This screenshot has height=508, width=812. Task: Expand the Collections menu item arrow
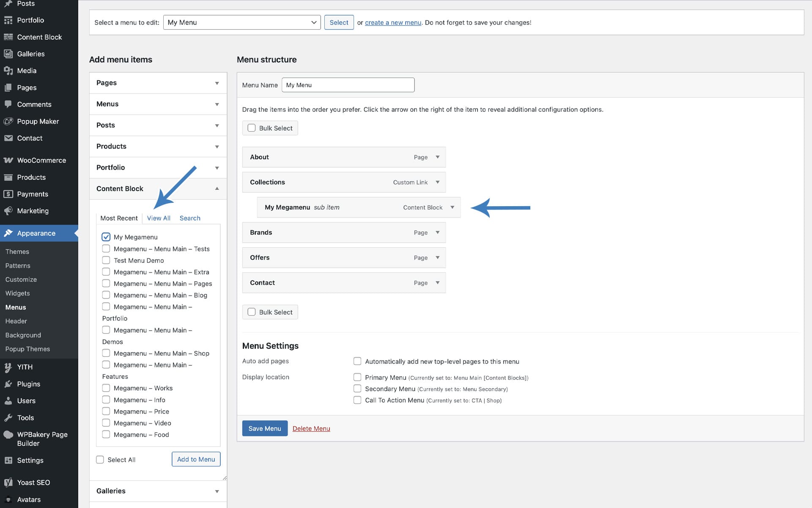[x=438, y=182]
